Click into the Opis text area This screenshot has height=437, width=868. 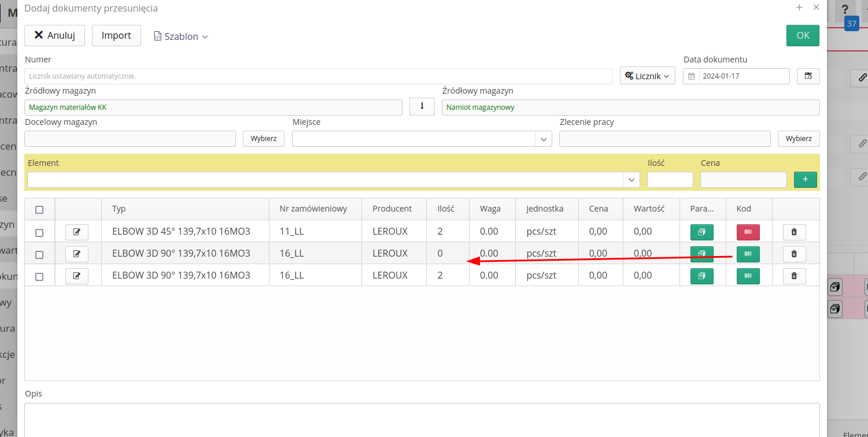422,419
